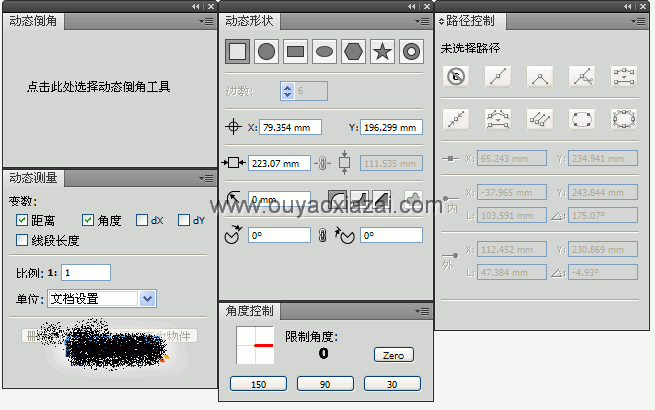Select the hexagon polygon shape
655x410 pixels.
tap(353, 52)
